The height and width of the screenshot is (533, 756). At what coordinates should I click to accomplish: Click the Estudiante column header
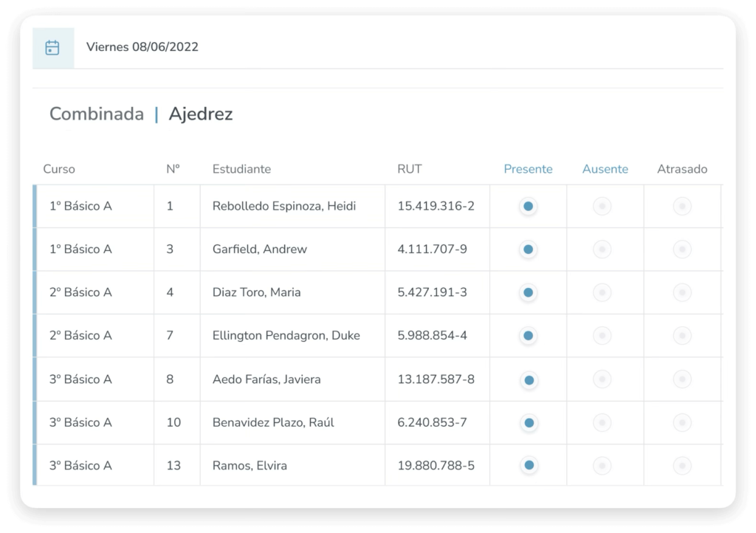[x=241, y=169]
